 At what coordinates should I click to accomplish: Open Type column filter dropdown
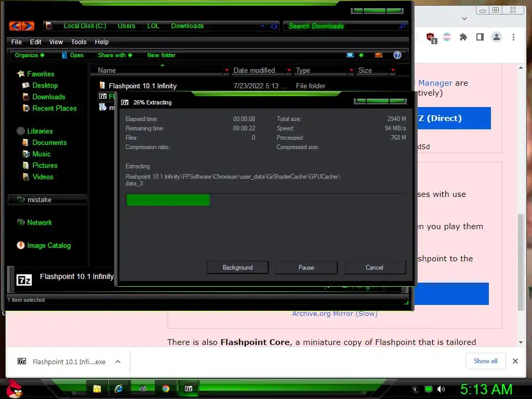[x=351, y=70]
